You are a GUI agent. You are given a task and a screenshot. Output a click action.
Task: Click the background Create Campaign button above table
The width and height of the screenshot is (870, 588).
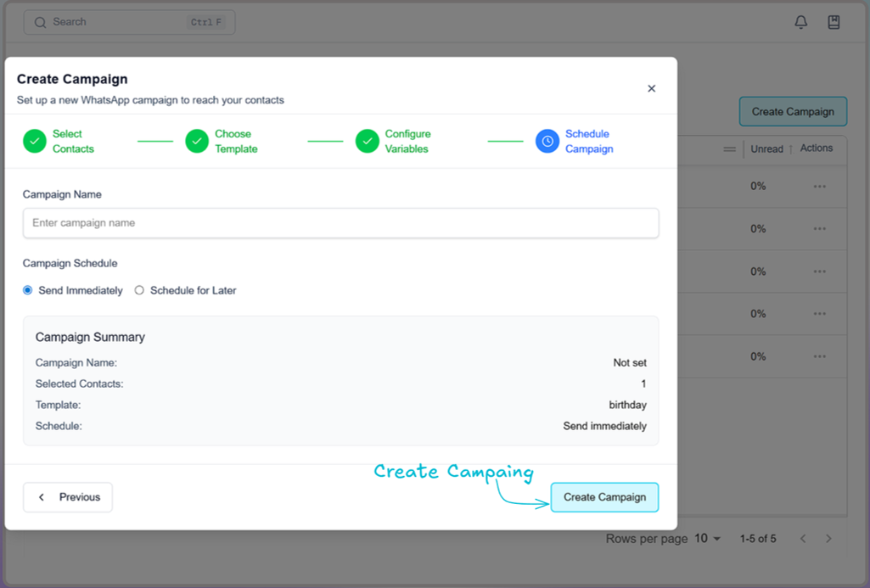(792, 111)
